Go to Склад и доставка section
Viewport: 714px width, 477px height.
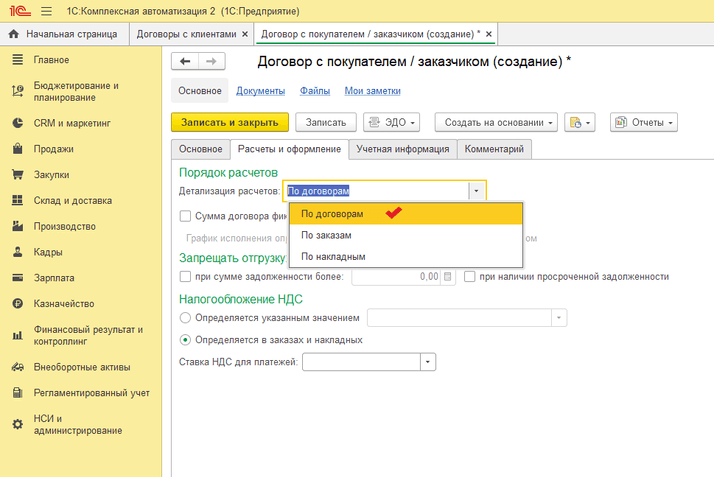[74, 200]
